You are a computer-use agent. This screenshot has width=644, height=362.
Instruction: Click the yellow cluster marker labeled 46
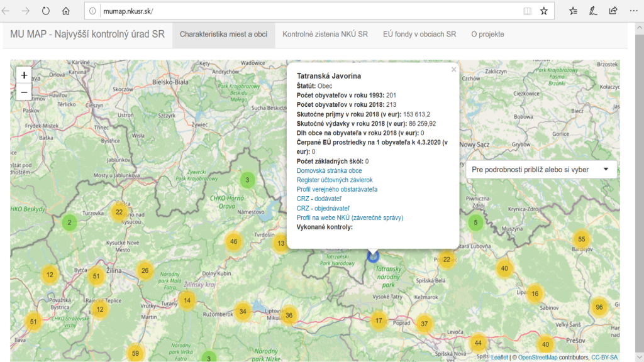[234, 242]
